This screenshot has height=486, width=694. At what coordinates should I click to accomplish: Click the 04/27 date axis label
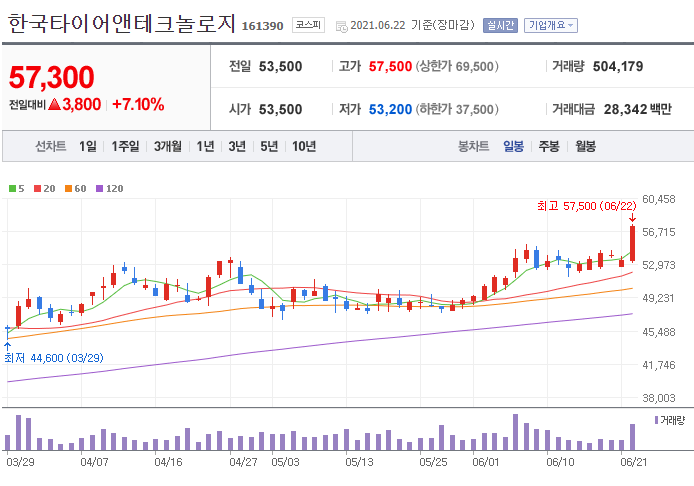point(243,462)
